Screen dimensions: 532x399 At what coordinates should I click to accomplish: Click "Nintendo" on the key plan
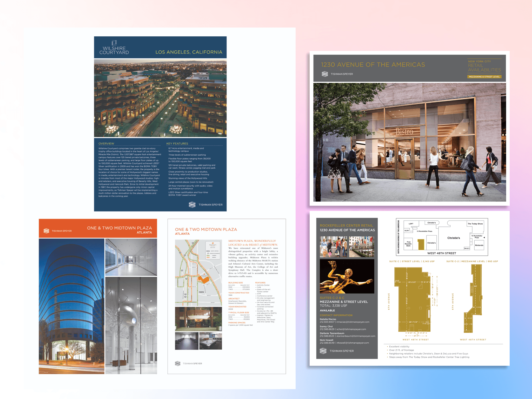[479, 245]
